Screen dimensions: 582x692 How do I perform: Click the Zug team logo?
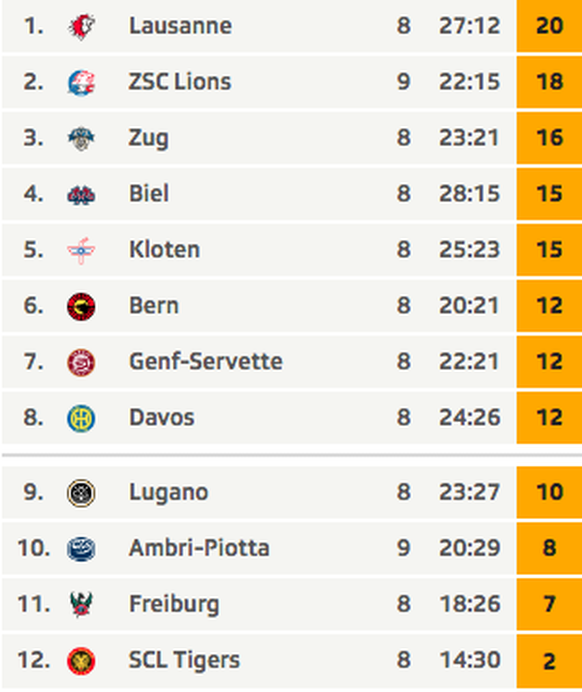(81, 139)
